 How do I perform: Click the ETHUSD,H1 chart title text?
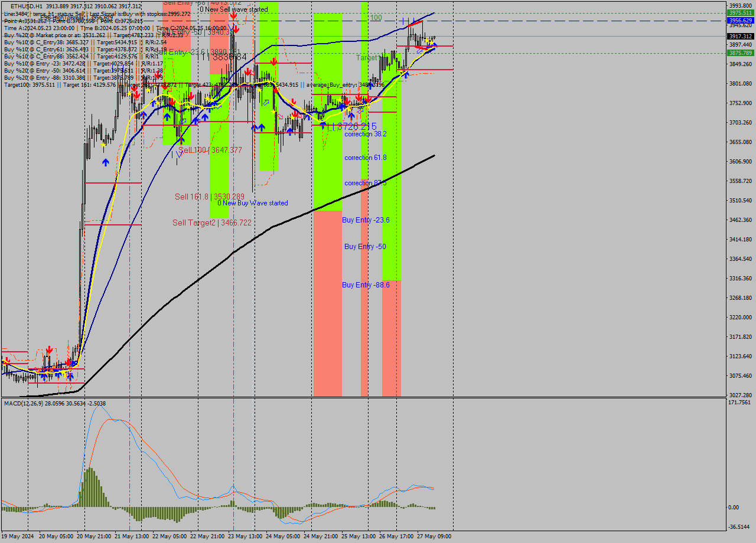click(27, 6)
